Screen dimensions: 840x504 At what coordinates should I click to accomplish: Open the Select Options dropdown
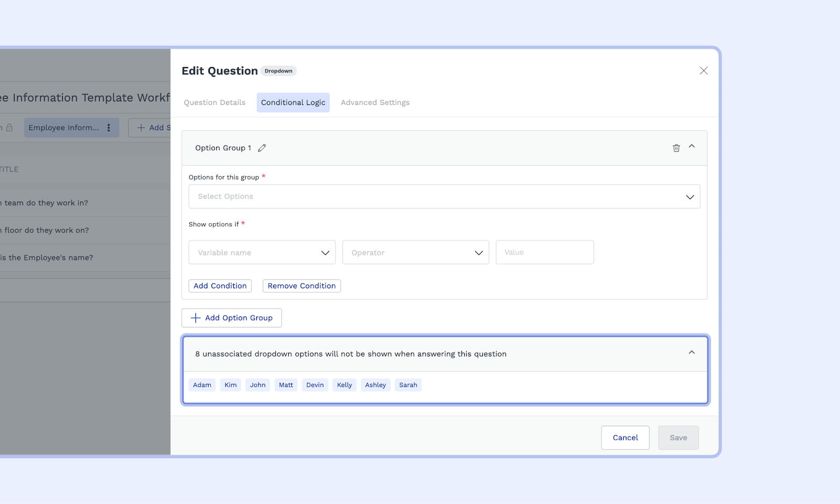(x=444, y=196)
